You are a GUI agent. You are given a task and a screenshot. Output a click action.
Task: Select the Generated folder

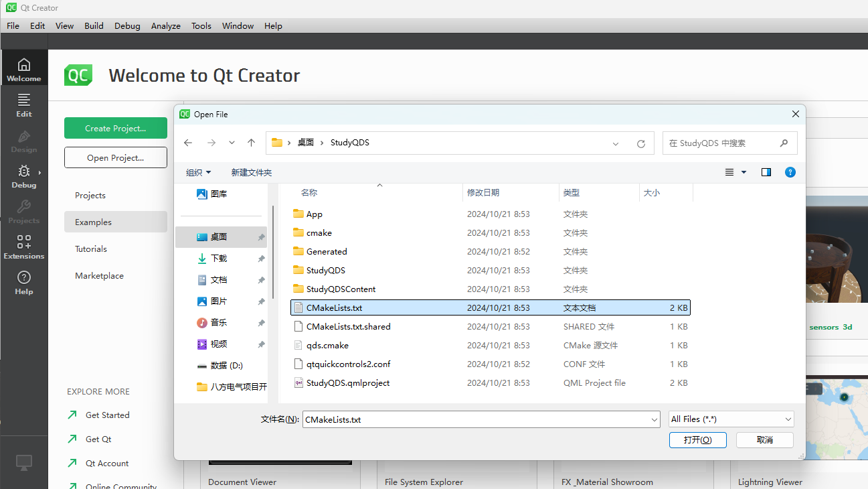492,252
